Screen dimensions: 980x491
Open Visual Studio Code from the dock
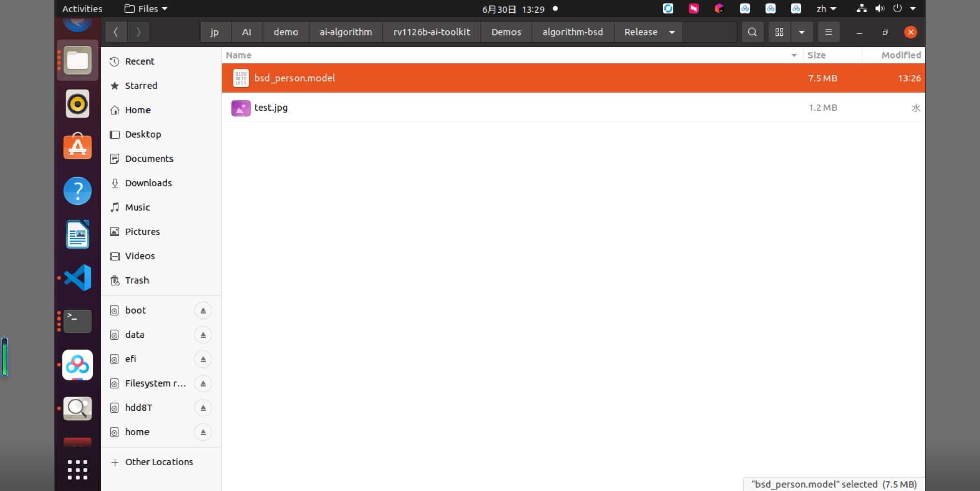click(x=78, y=278)
